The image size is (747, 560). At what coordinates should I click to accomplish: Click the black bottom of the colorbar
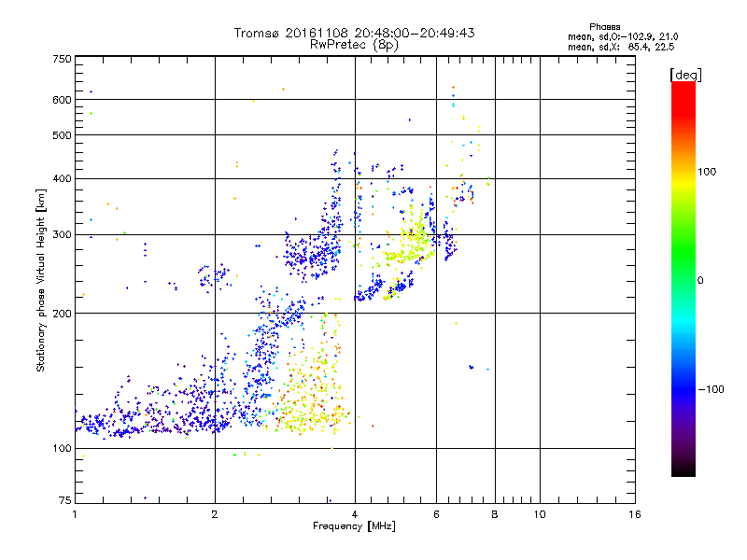coord(683,470)
